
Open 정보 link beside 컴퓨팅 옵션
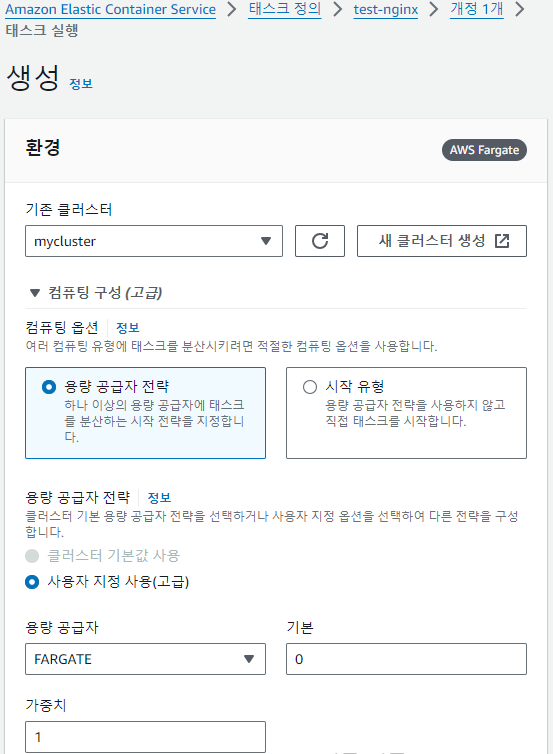coord(128,328)
